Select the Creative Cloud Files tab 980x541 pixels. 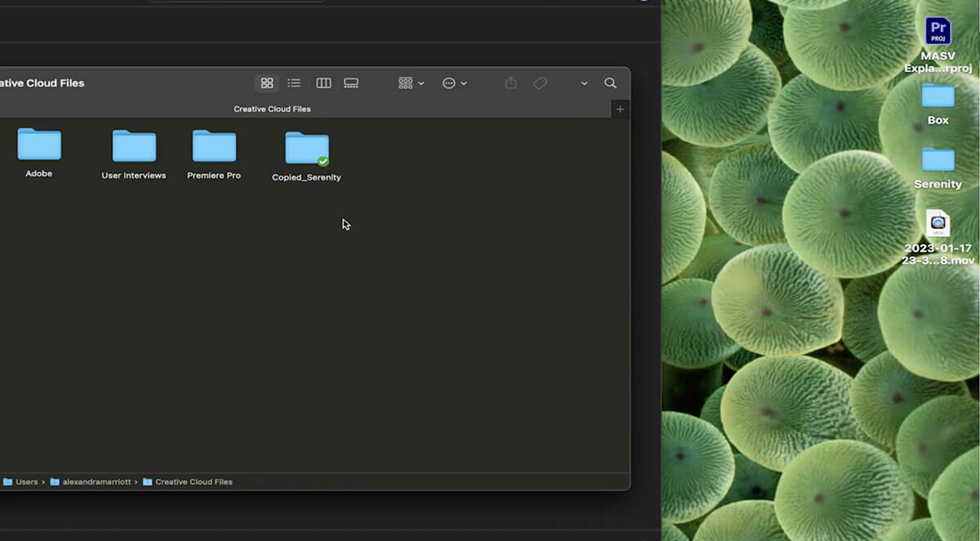(x=272, y=108)
